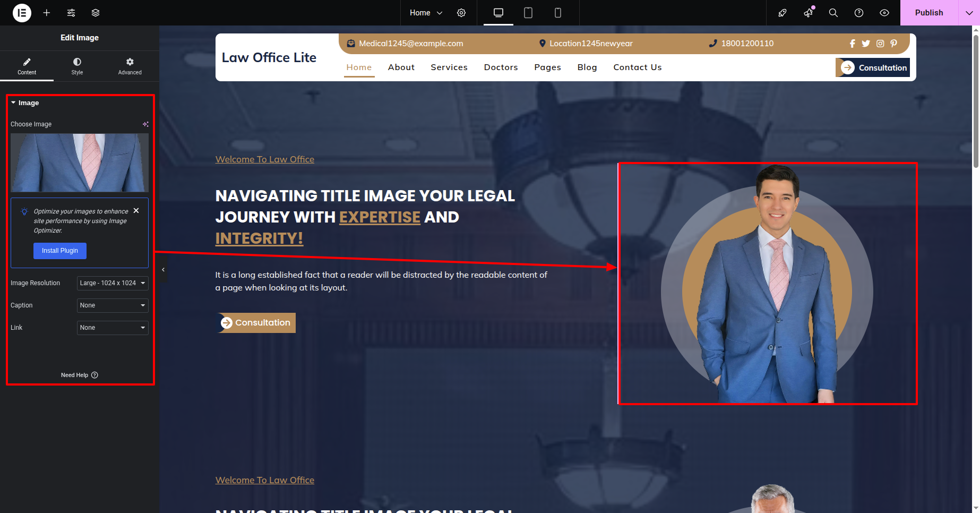The width and height of the screenshot is (980, 513).
Task: Open page settings gear icon
Action: click(461, 13)
